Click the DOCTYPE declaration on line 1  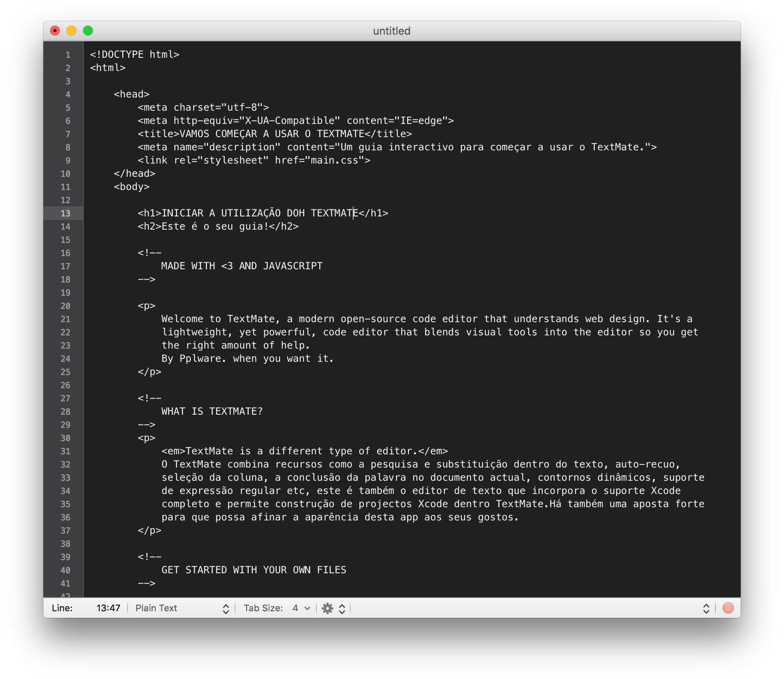point(134,54)
